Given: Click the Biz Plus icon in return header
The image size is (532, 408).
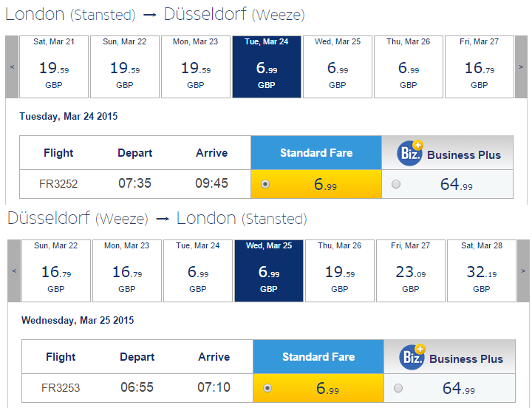Looking at the screenshot, I should point(412,357).
